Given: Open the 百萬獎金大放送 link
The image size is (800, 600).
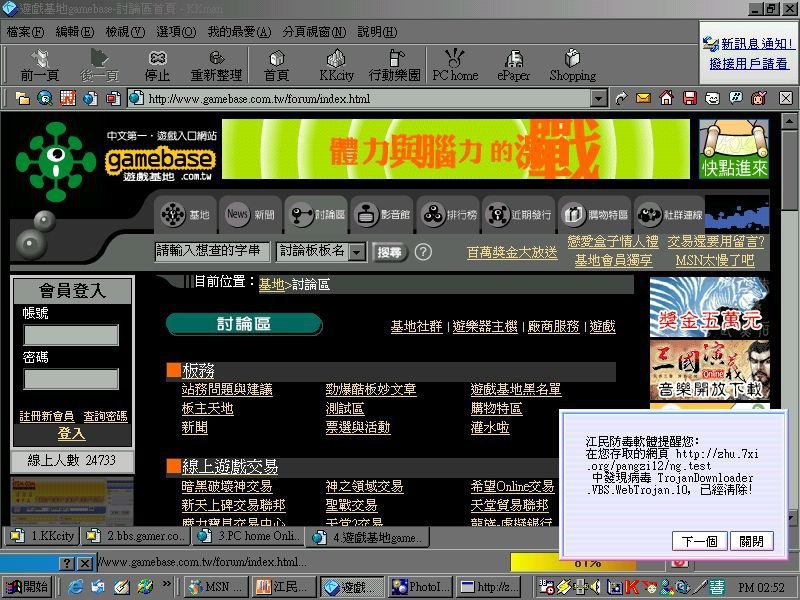Looking at the screenshot, I should point(512,252).
